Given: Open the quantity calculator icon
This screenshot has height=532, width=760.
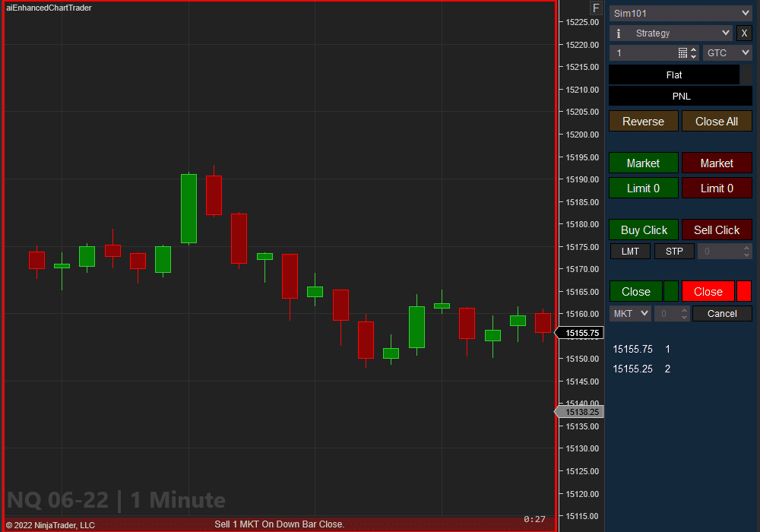Looking at the screenshot, I should (684, 52).
